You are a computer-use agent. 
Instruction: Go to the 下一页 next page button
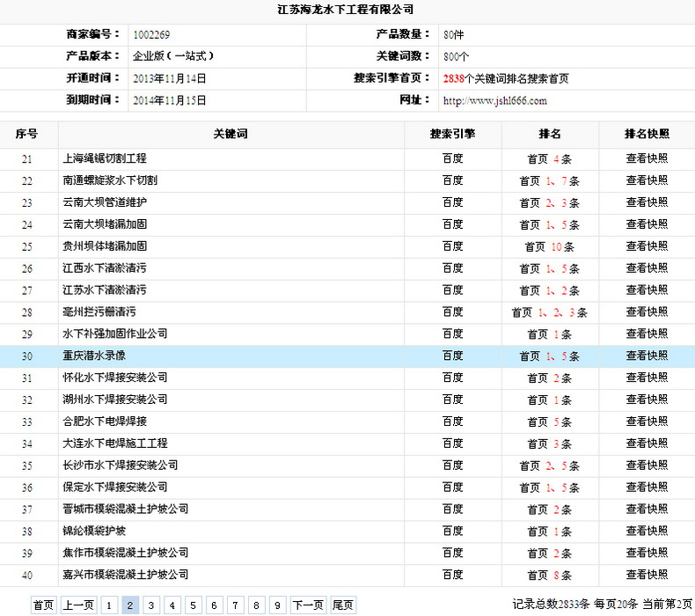click(x=308, y=605)
